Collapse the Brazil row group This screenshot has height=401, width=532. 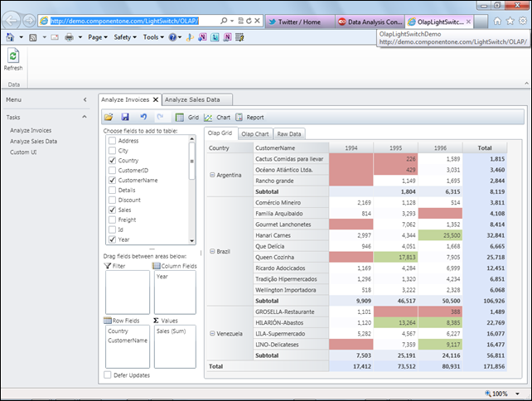click(x=212, y=251)
